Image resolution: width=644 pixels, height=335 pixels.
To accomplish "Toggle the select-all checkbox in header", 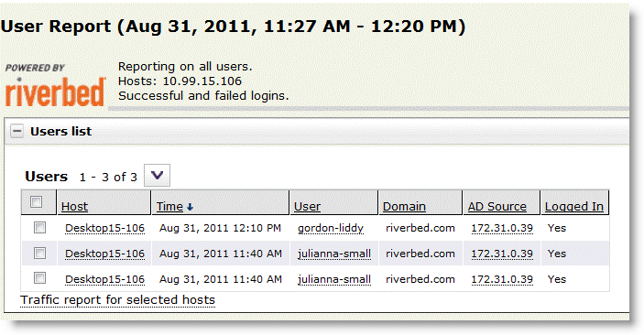I will tap(36, 201).
